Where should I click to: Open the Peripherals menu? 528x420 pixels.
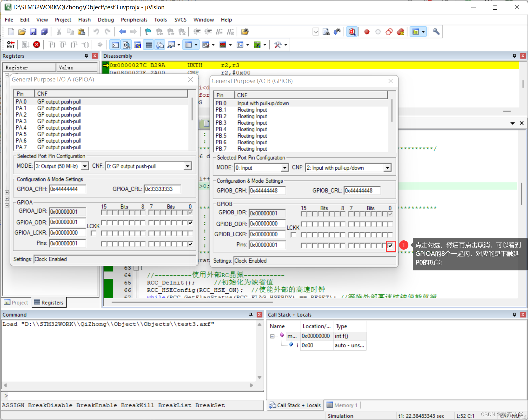tap(134, 20)
